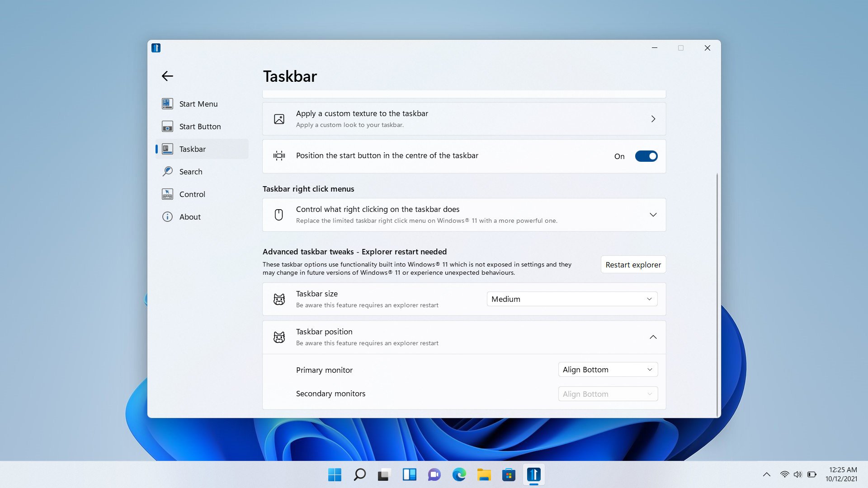Click the About info icon
The width and height of the screenshot is (868, 488).
click(167, 217)
